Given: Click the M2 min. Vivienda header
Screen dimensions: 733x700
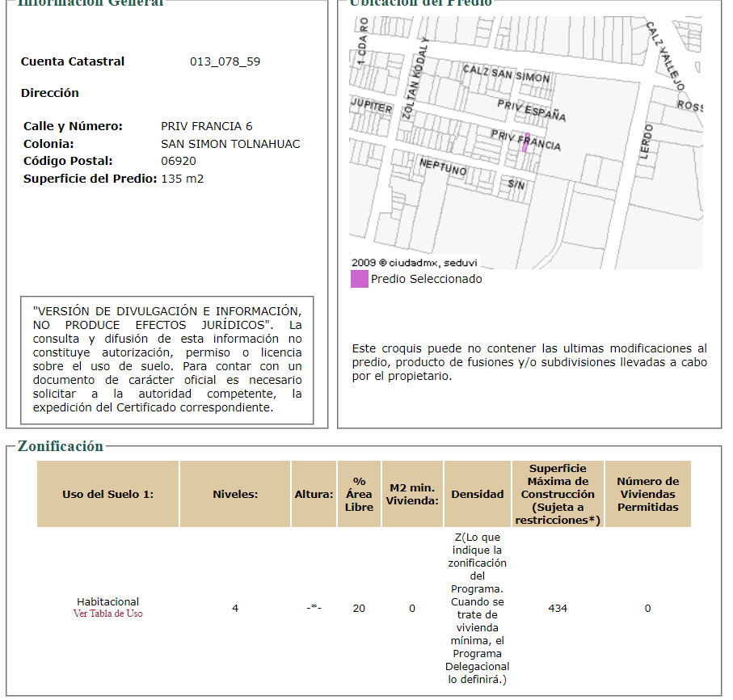Looking at the screenshot, I should (412, 494).
